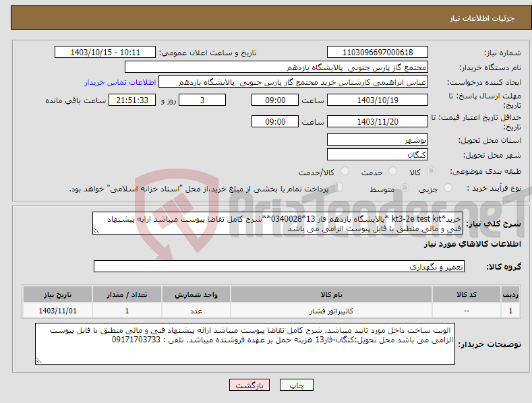532x403 pixels.
Task: Click the چاپ print button
Action: [x=297, y=385]
